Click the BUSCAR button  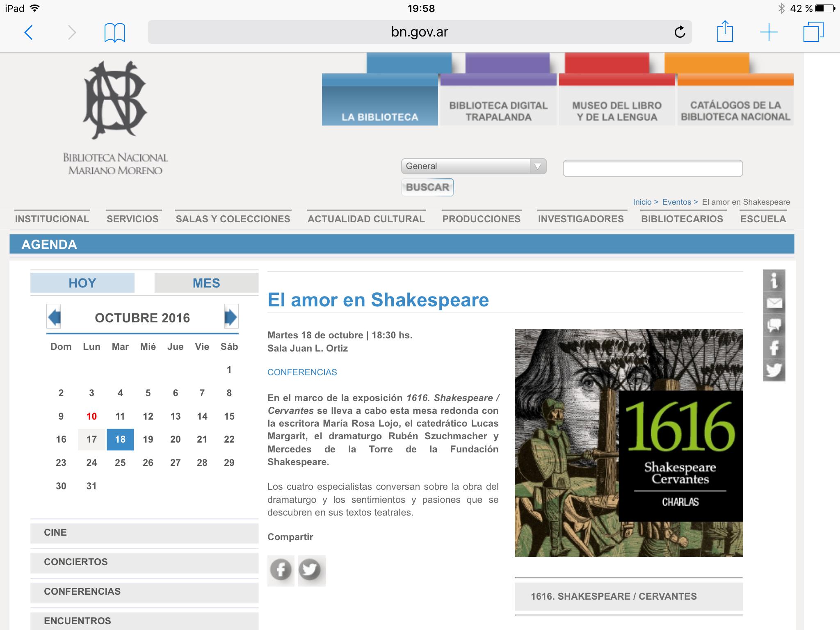click(x=427, y=187)
